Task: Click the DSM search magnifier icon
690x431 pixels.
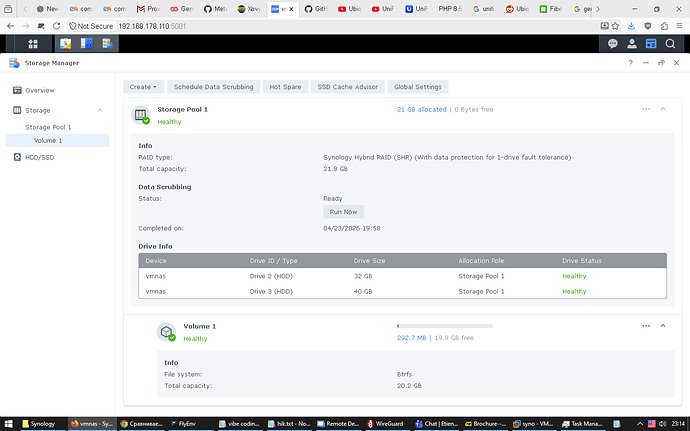Action: coord(670,44)
